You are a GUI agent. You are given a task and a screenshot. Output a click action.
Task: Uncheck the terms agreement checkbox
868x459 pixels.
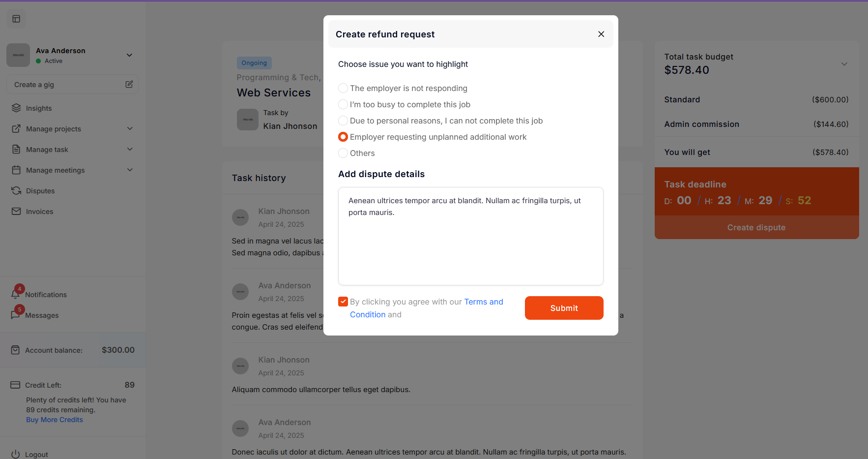pos(343,302)
